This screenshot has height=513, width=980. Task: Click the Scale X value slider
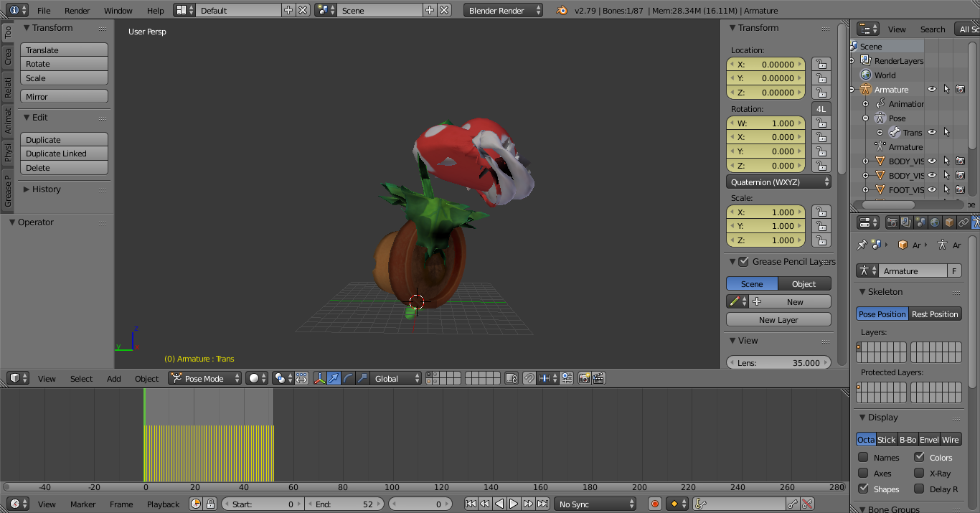click(765, 212)
